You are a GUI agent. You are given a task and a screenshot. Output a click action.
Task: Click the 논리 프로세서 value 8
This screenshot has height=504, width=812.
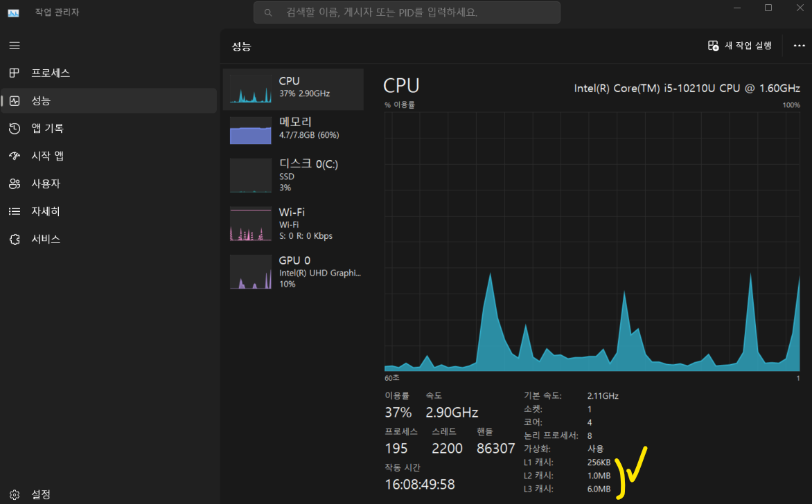coord(590,435)
